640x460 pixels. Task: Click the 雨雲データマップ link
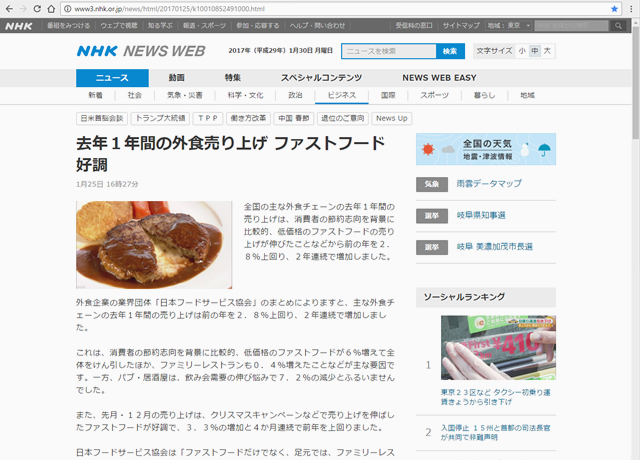pyautogui.click(x=489, y=184)
